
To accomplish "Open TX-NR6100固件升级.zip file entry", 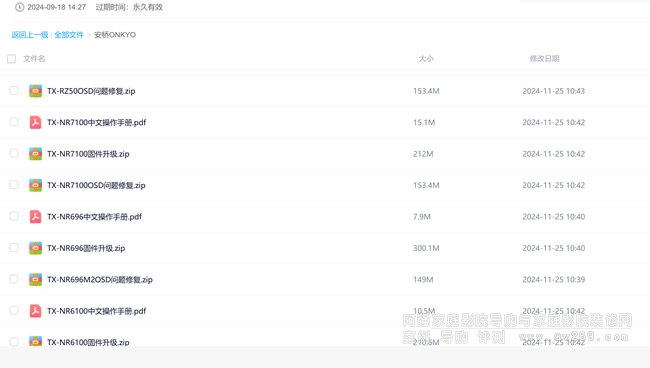I will [x=88, y=342].
